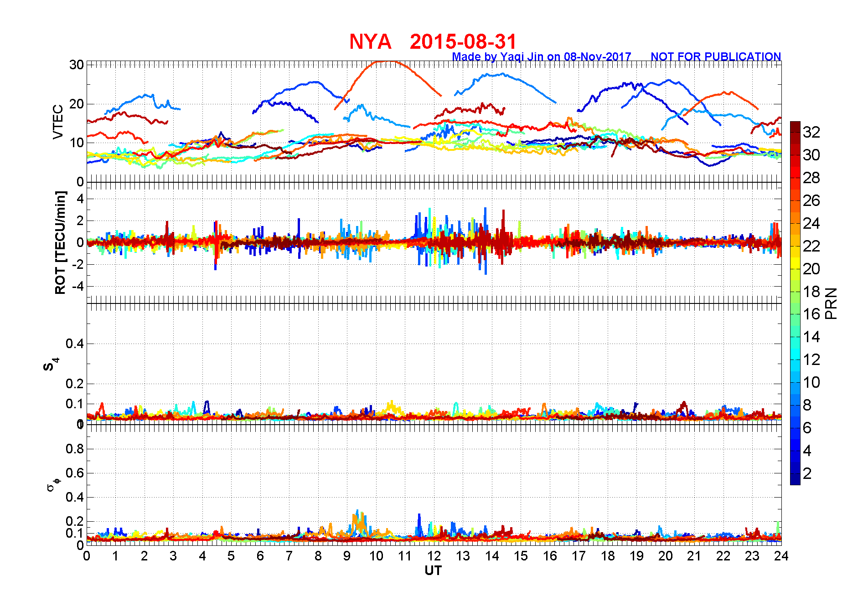Click the "Made by Yaqi Jin on 08-Nov-2017" text

(x=541, y=56)
